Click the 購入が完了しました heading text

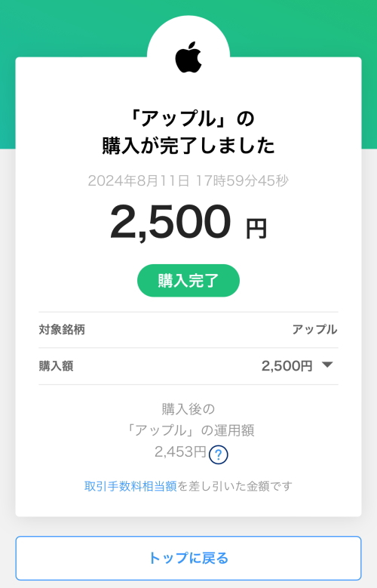188,146
